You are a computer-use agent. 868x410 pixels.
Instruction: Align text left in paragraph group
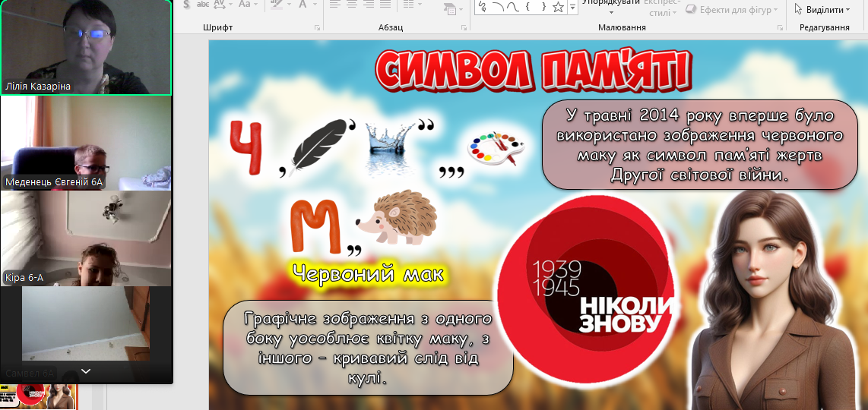(334, 5)
